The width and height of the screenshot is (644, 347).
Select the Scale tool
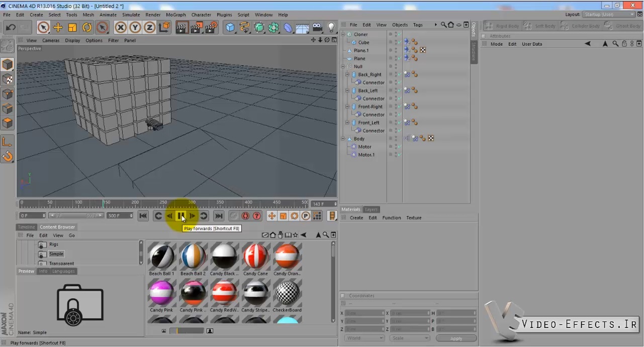72,28
